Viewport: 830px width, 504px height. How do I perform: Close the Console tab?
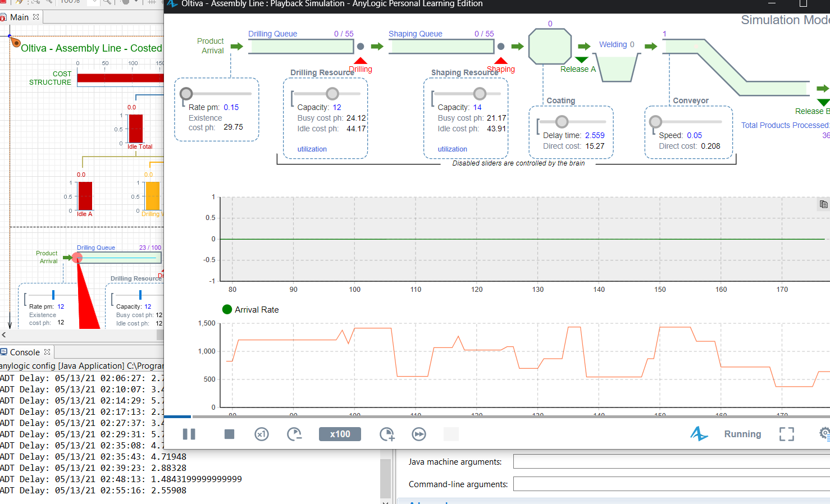click(47, 352)
